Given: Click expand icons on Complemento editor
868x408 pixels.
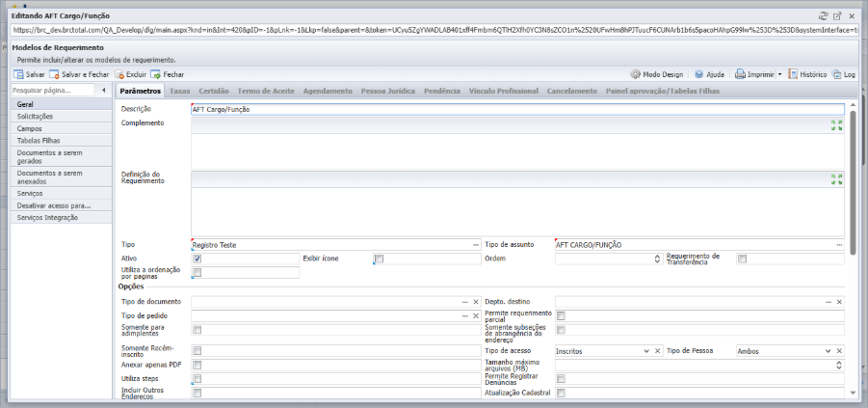Looking at the screenshot, I should 836,125.
